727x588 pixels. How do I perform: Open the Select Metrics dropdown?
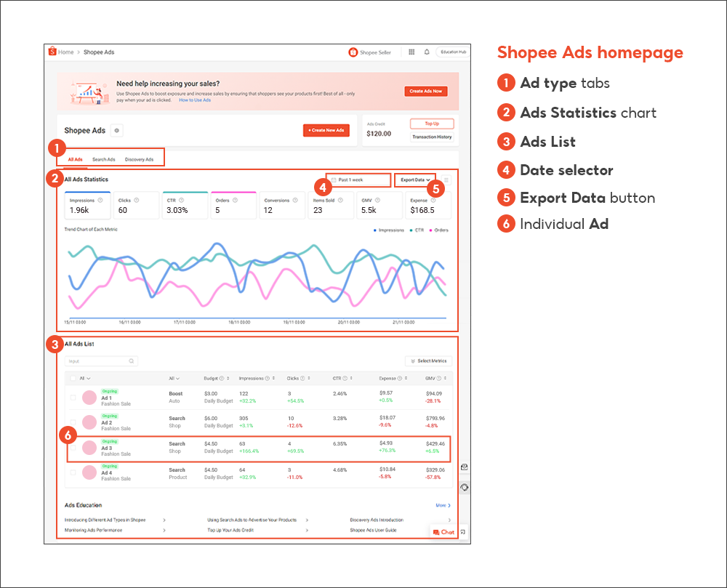[428, 361]
